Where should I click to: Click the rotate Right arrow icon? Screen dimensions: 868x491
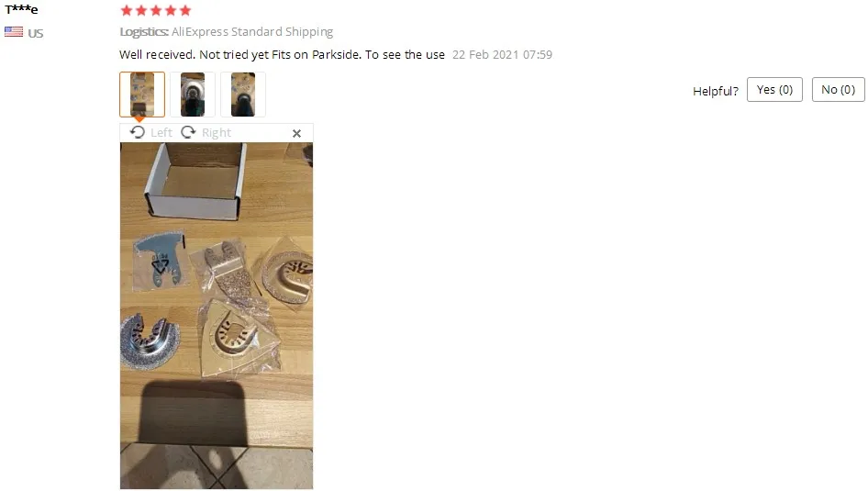point(189,132)
